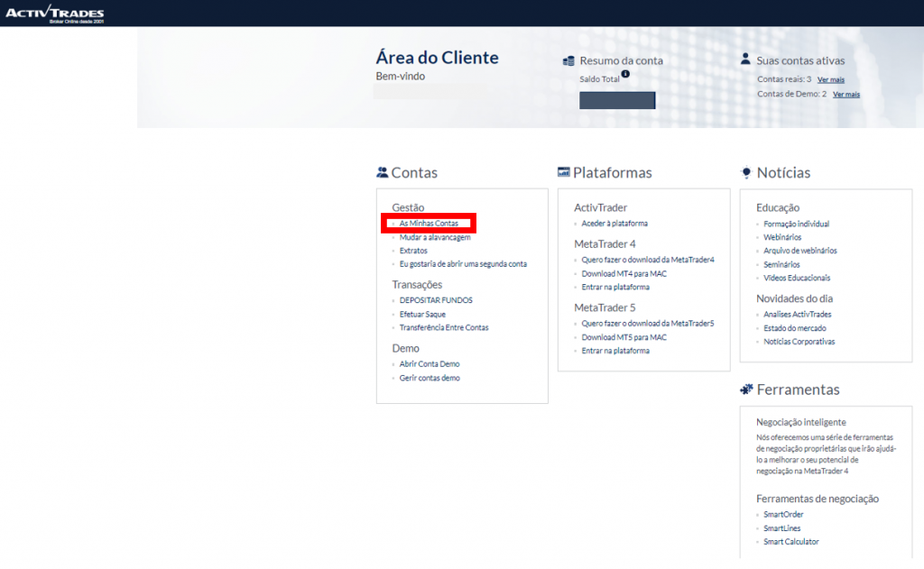Select the Seminários link

coord(782,264)
